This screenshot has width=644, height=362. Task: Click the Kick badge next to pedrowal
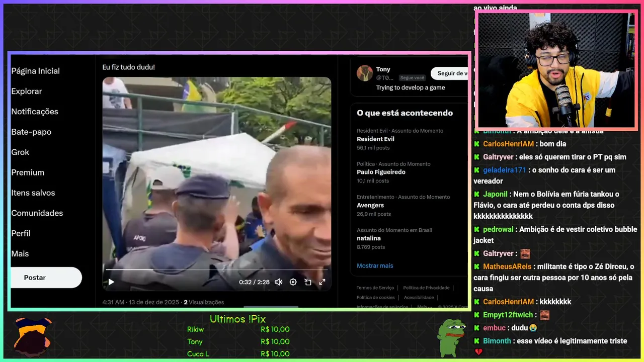coord(477,229)
